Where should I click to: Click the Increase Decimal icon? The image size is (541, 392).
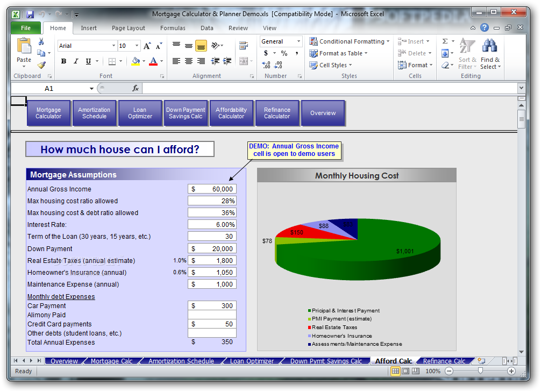pos(266,65)
